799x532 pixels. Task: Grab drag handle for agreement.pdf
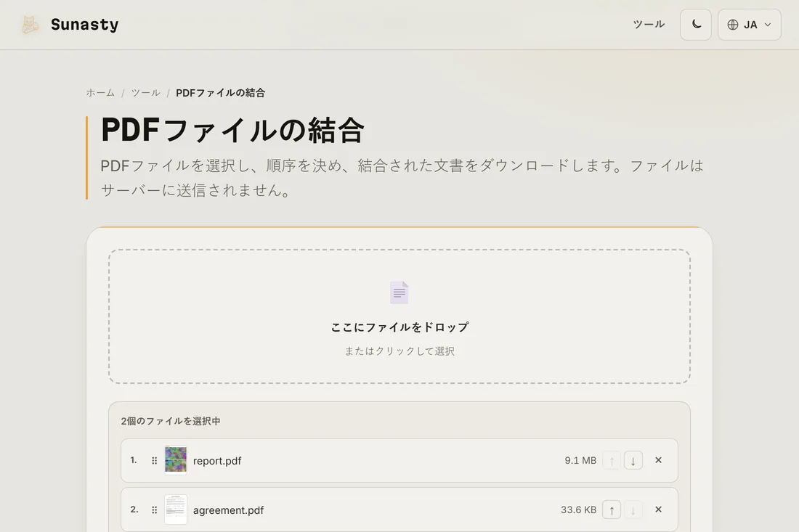155,510
